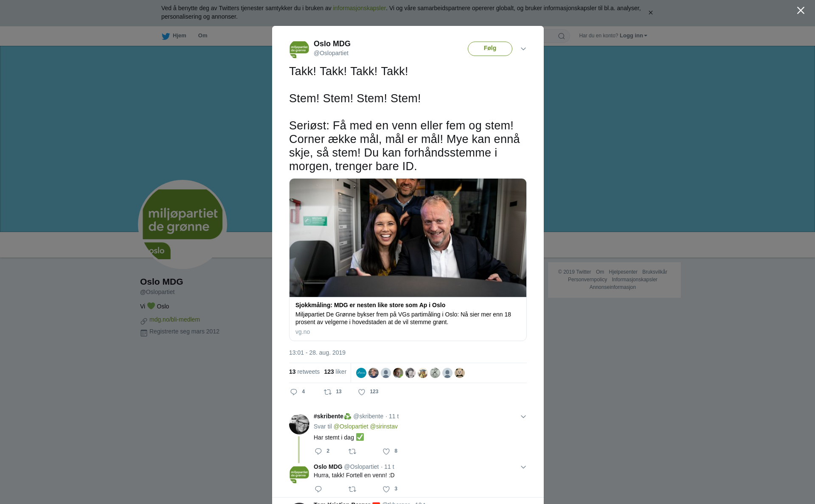
Task: Click the reply icon under main tweet
Action: [293, 392]
